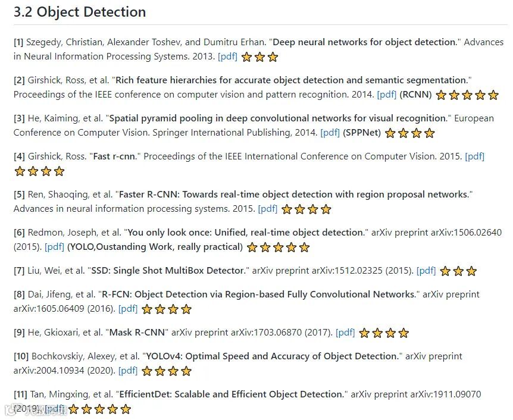Open the R-FCN paper pdf link
The height and width of the screenshot is (420, 513).
coord(128,309)
